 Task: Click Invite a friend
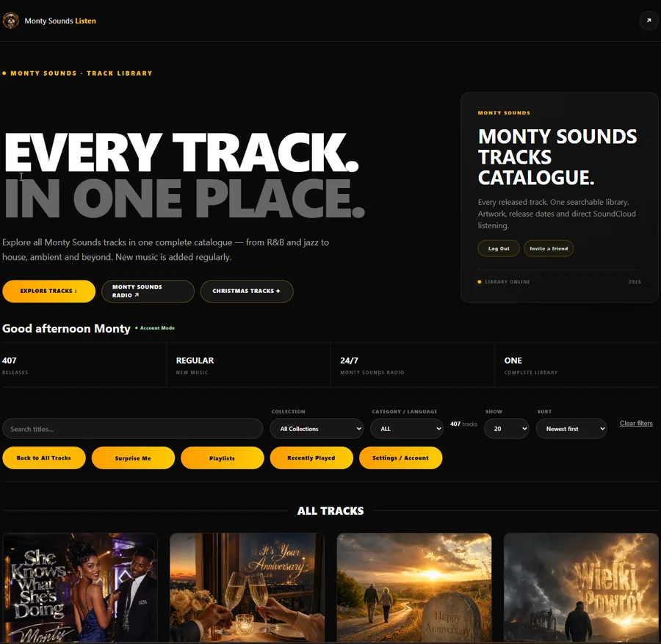coord(549,248)
